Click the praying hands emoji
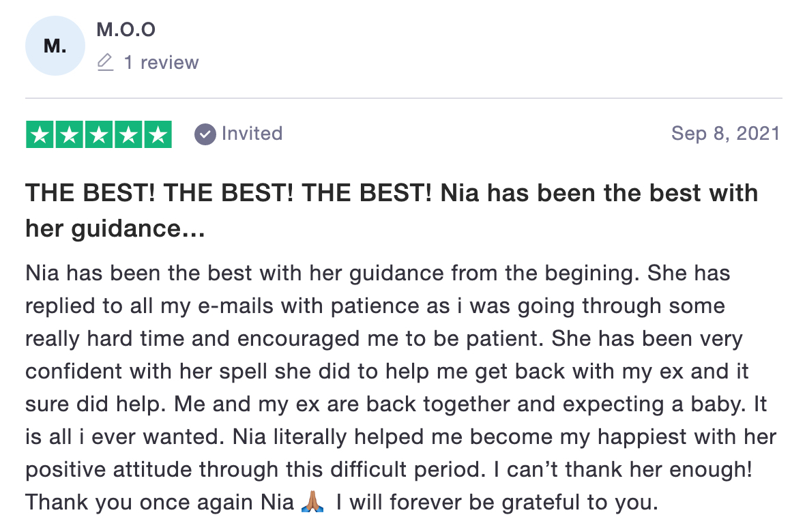This screenshot has height=532, width=805. [312, 502]
